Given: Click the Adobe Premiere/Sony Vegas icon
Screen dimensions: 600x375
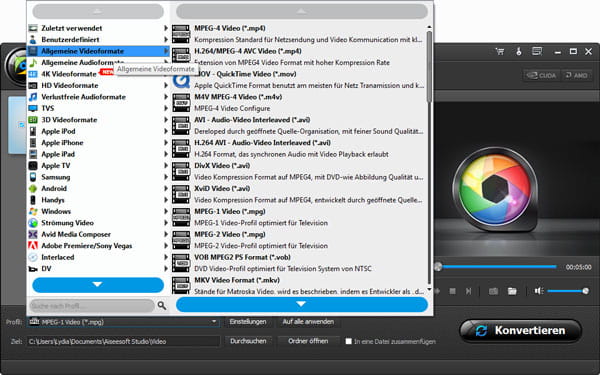Looking at the screenshot, I should 33,246.
